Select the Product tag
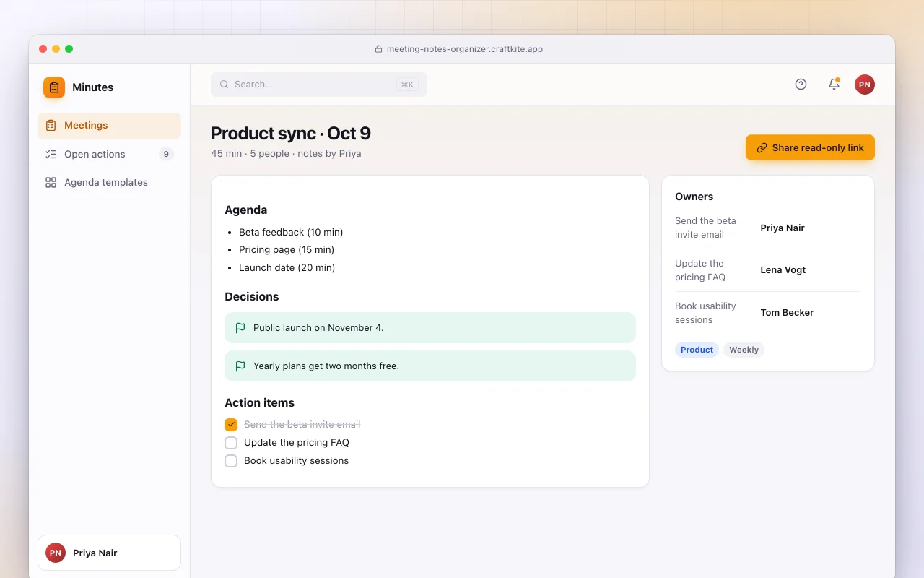Image resolution: width=924 pixels, height=578 pixels. pyautogui.click(x=697, y=350)
